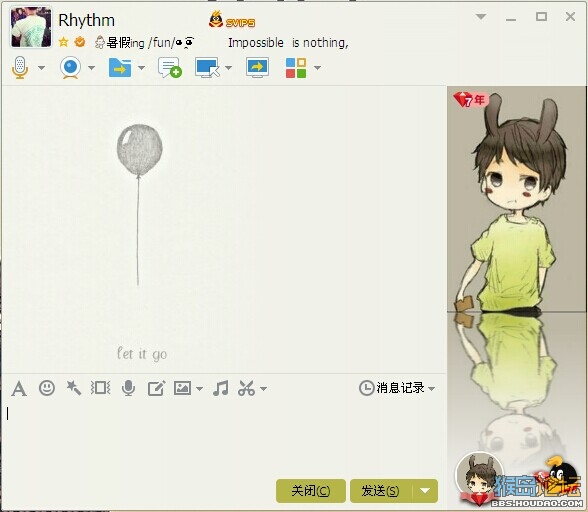Send a window shake nudge

pos(100,388)
